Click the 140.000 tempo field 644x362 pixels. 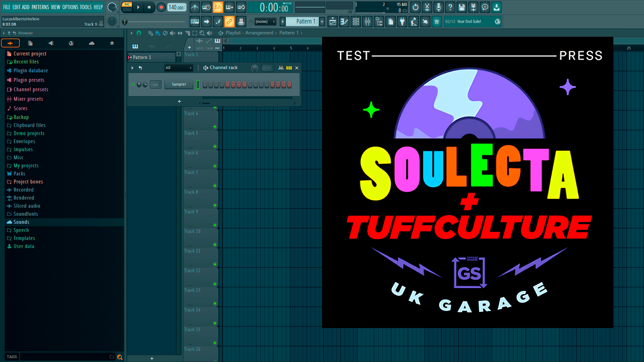(177, 7)
